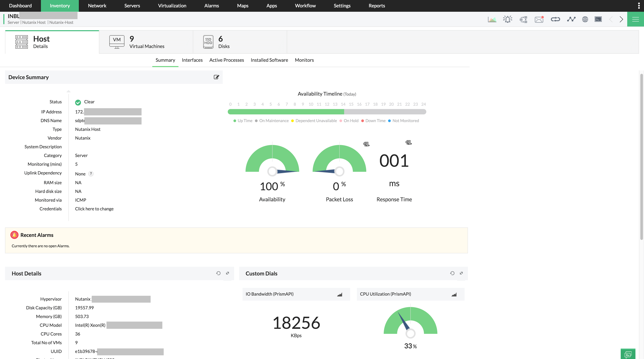Open the terminal console icon
Viewport: 644px width, 359px height.
[598, 19]
